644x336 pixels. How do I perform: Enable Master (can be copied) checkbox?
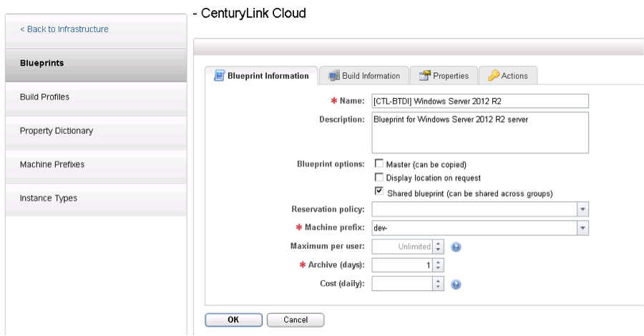click(x=379, y=163)
